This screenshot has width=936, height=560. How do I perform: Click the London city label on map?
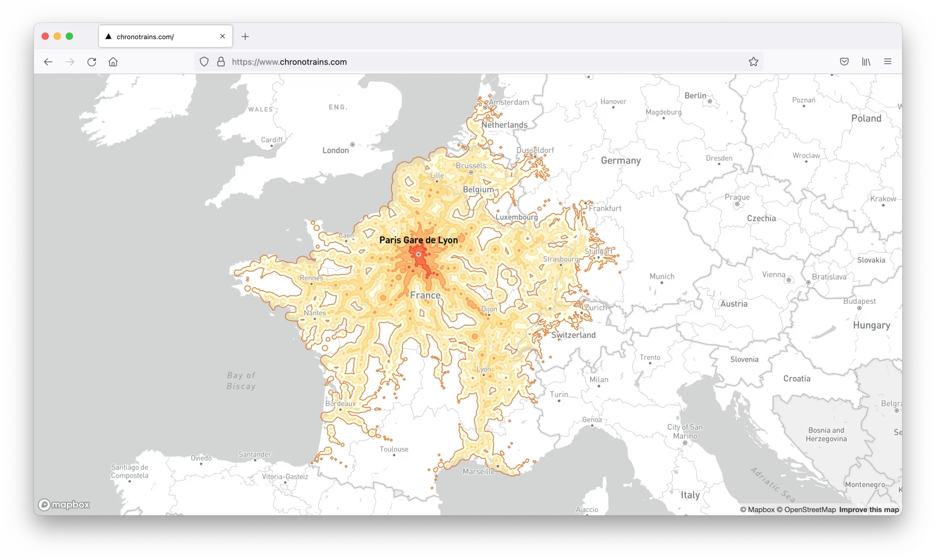[x=336, y=150]
